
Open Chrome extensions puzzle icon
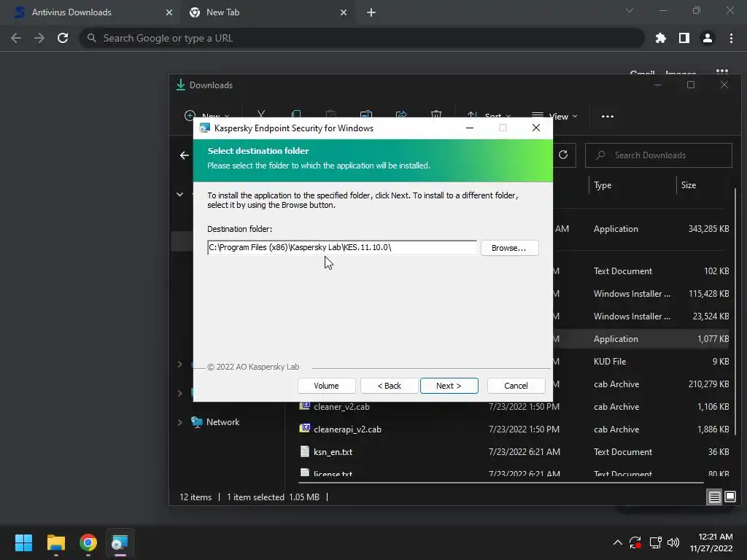click(x=661, y=38)
